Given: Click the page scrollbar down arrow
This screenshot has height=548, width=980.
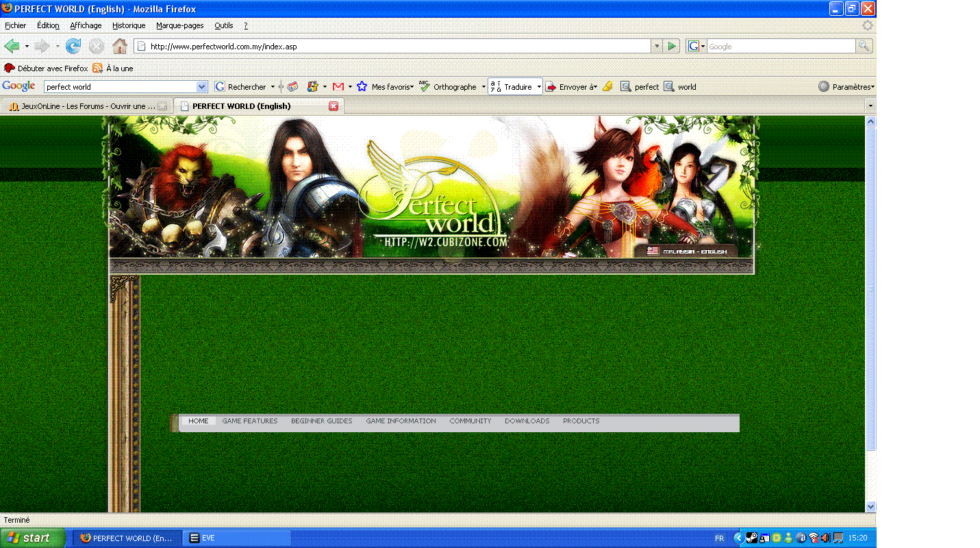Looking at the screenshot, I should [871, 506].
